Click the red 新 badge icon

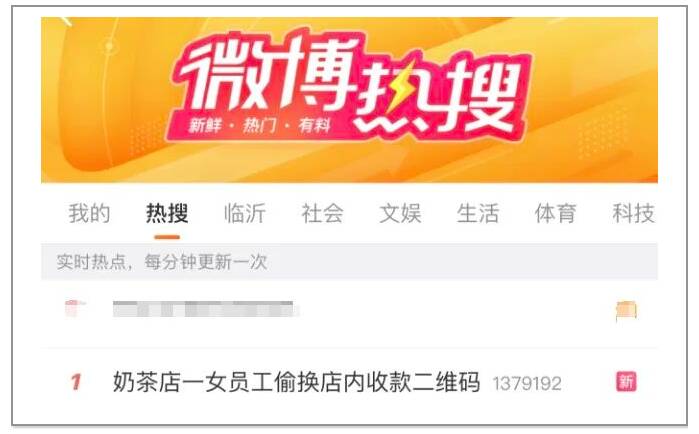(x=626, y=381)
